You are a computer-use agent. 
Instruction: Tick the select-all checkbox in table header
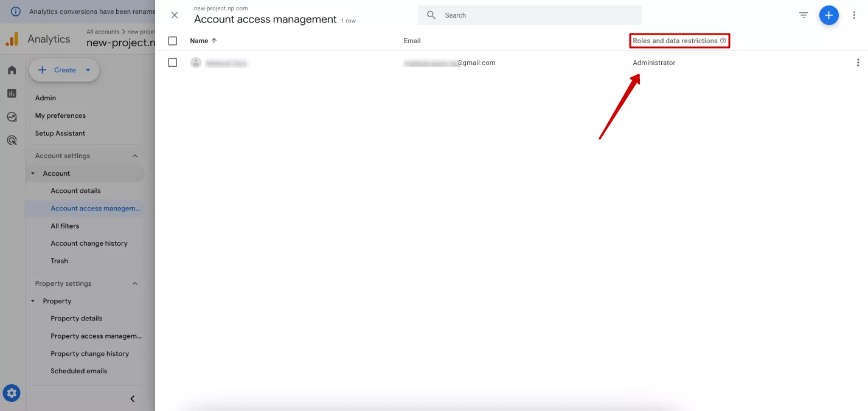pos(173,41)
